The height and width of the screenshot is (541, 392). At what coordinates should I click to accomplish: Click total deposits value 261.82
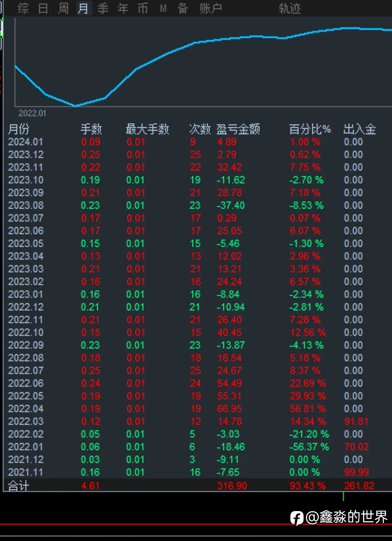tap(359, 486)
